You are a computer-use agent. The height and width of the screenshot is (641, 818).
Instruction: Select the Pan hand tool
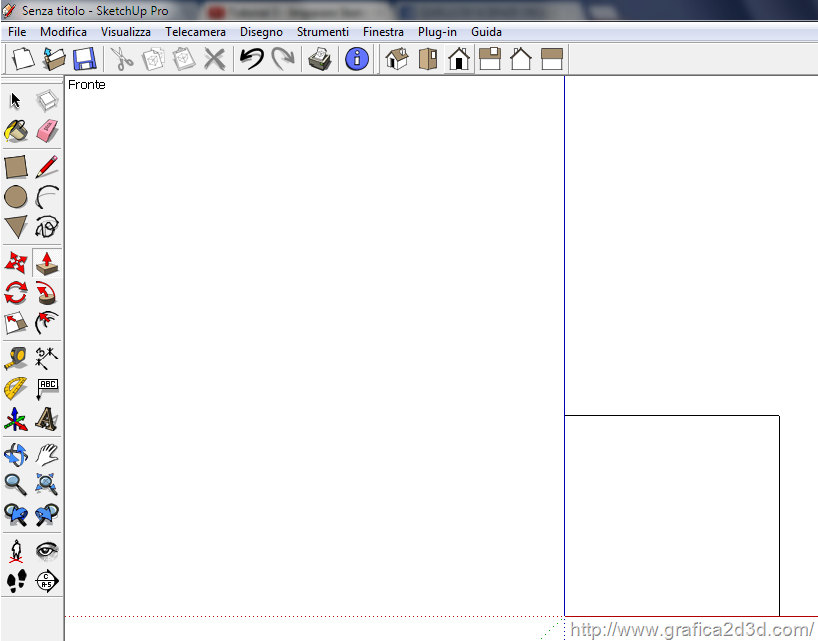tap(47, 454)
